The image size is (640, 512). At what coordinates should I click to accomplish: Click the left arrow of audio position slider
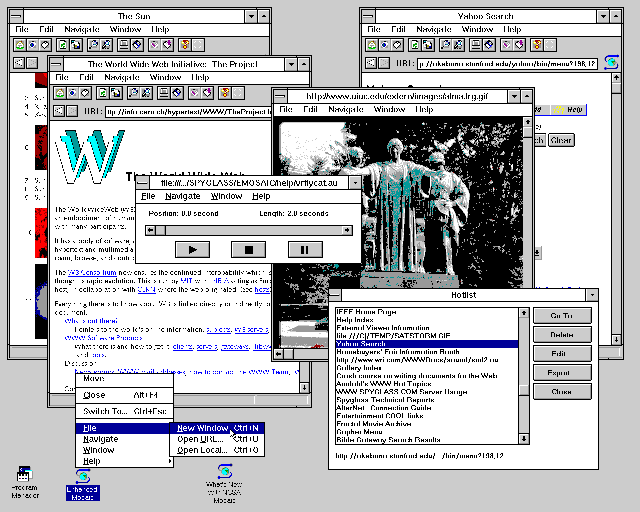[150, 231]
